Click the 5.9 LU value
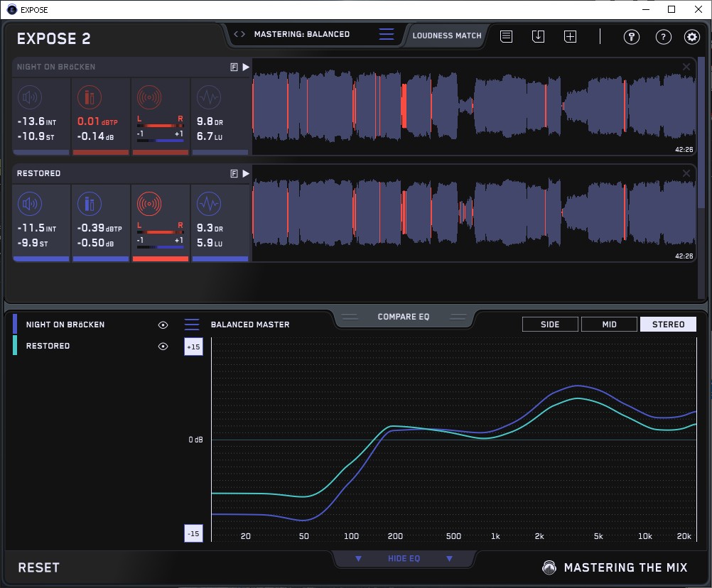The image size is (712, 588). (210, 243)
